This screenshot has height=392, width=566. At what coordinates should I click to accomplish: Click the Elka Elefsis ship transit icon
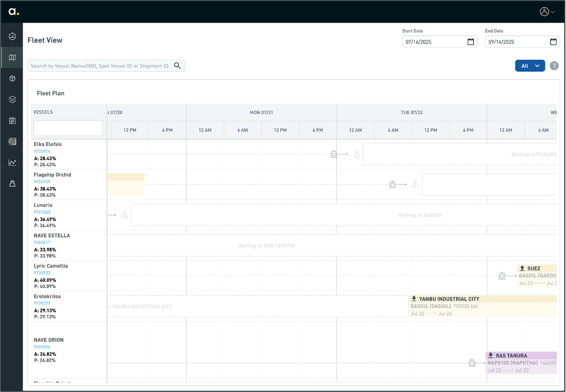(334, 155)
